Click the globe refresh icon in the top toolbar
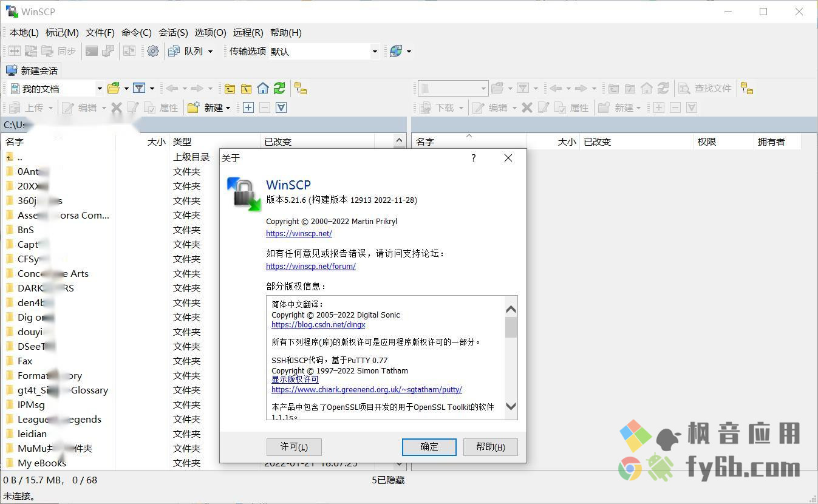This screenshot has width=818, height=504. pos(396,52)
